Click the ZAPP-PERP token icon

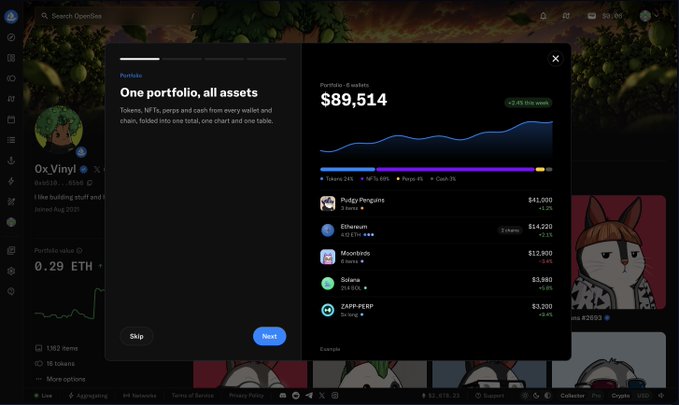coord(328,310)
